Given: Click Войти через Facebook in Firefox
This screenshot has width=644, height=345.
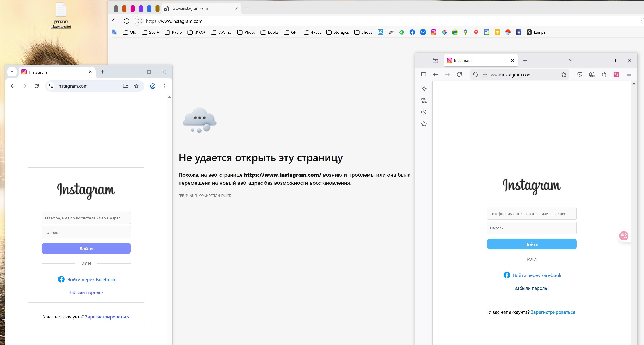Looking at the screenshot, I should (x=532, y=275).
